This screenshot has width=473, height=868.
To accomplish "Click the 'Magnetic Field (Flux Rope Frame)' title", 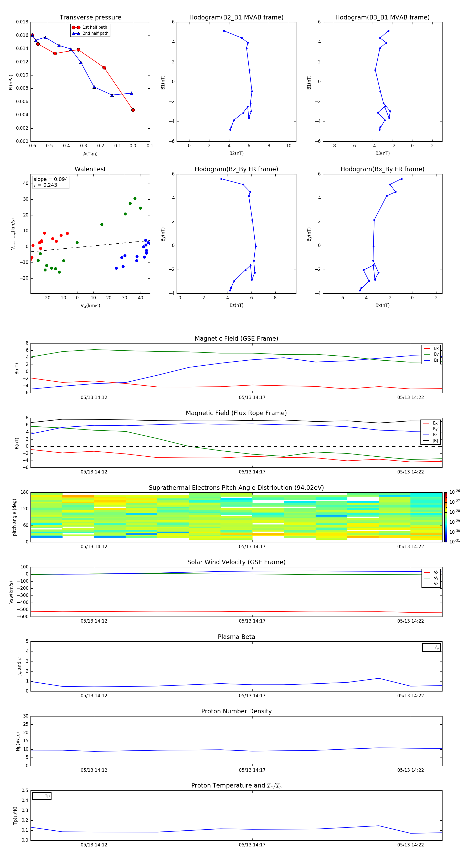I will pos(236,413).
